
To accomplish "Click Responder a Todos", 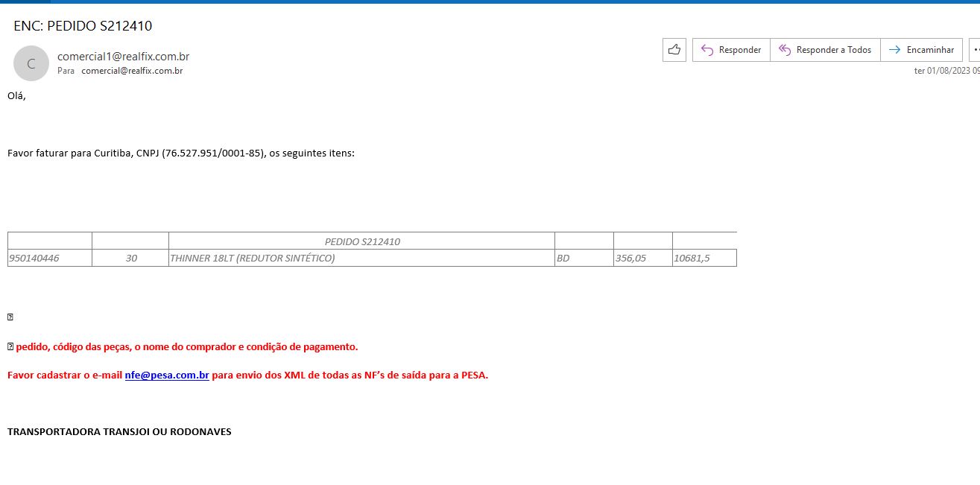I will [x=825, y=50].
